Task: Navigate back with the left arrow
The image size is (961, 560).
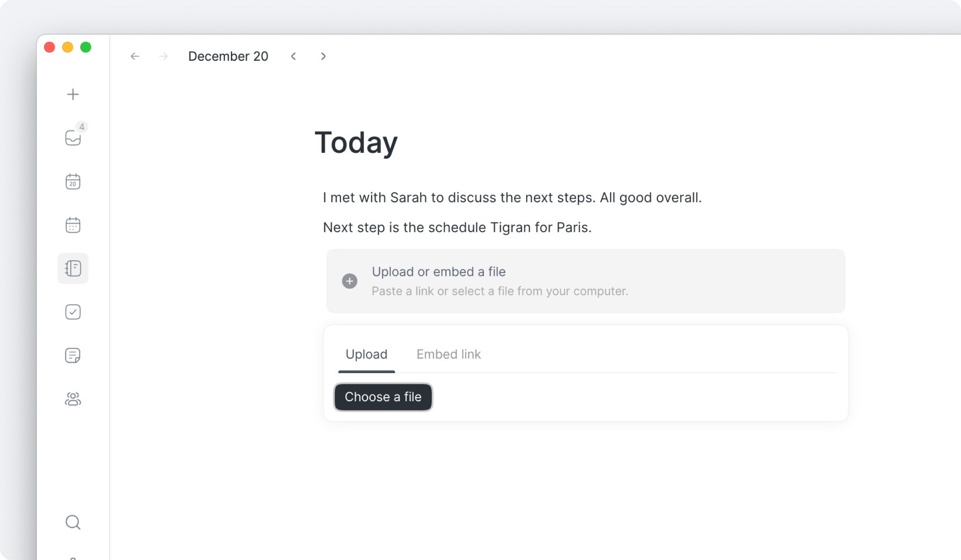Action: pos(135,56)
